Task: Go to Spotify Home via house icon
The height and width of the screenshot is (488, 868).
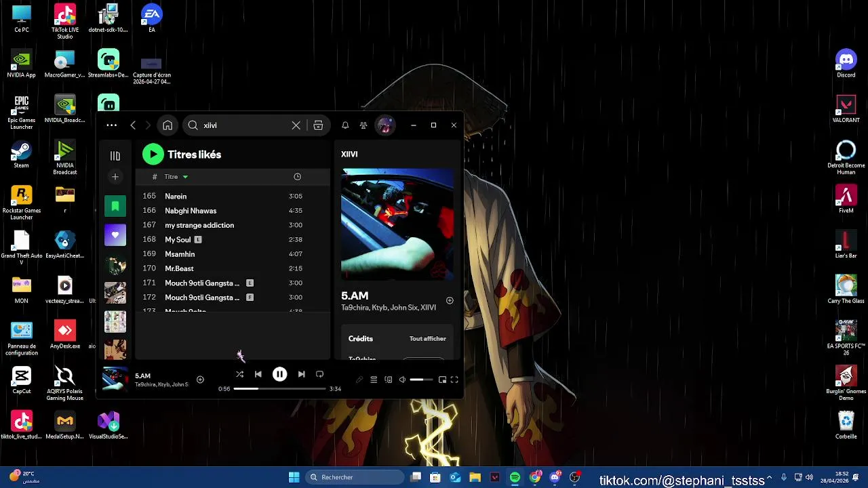Action: pyautogui.click(x=167, y=125)
